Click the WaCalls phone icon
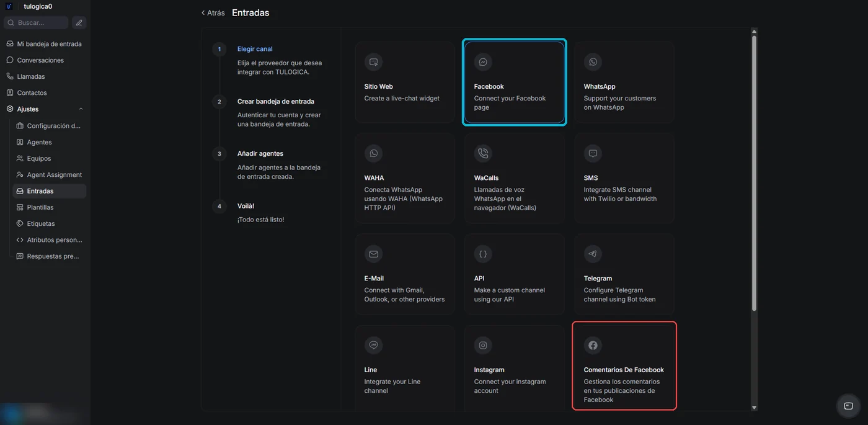Image resolution: width=868 pixels, height=425 pixels. (483, 153)
